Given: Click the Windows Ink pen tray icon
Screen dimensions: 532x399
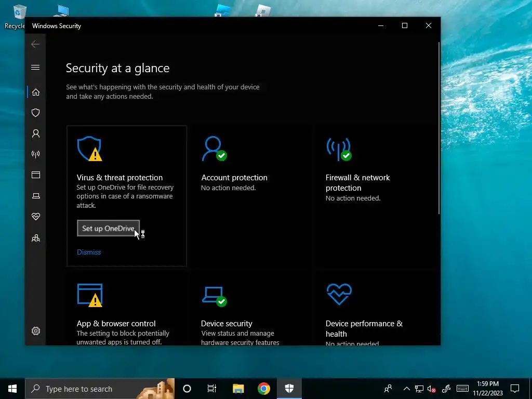Looking at the screenshot, I should tap(446, 389).
